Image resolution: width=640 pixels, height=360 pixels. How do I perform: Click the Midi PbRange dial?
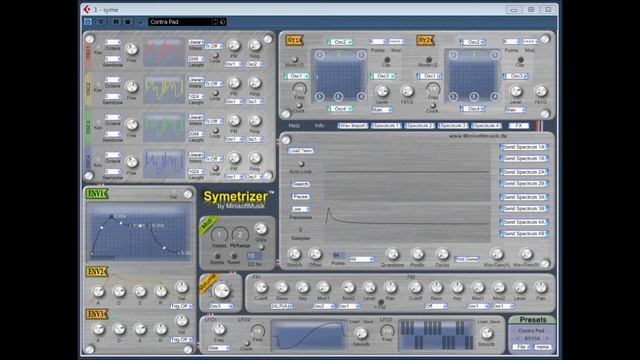[240, 235]
